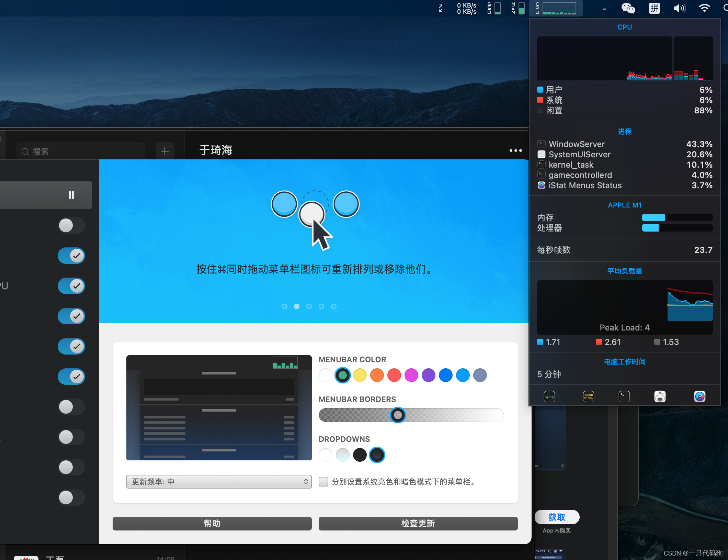Viewport: 728px width, 560px height.
Task: Open the colorful iStat Menus app icon in the footer
Action: click(699, 396)
